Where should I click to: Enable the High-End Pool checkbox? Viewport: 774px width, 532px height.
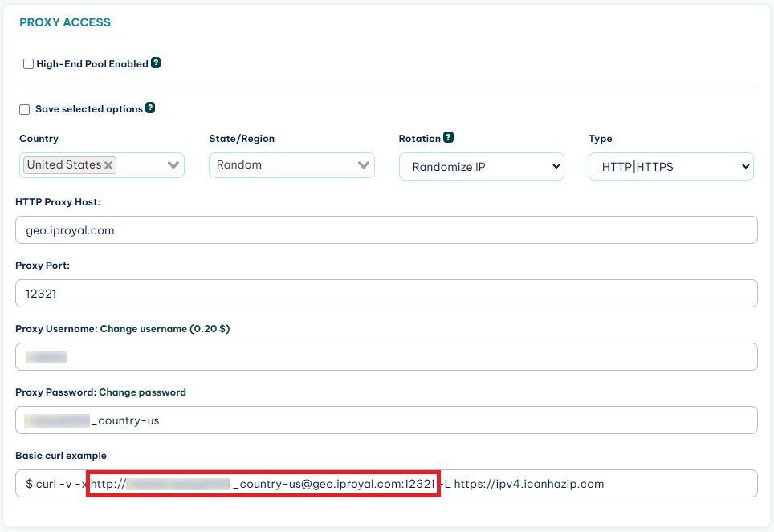point(29,63)
